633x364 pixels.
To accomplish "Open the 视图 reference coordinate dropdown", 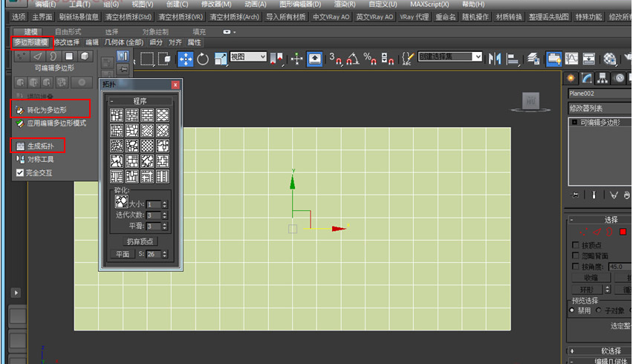I will click(248, 57).
